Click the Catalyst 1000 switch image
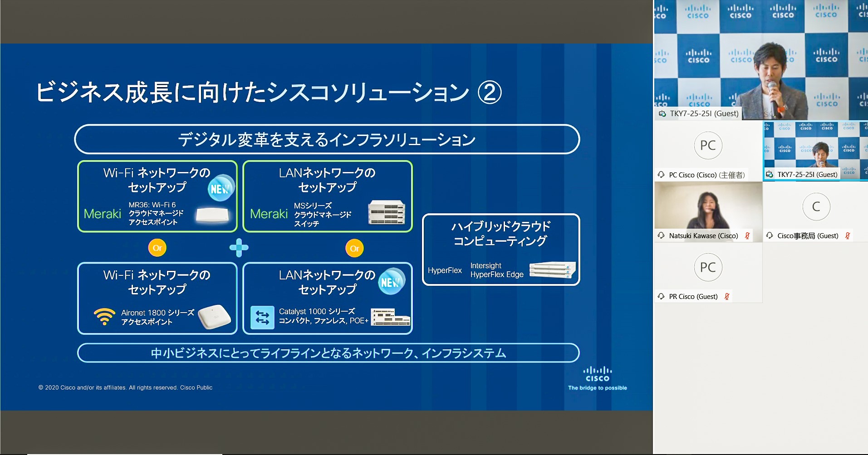The image size is (868, 455). coord(391,317)
